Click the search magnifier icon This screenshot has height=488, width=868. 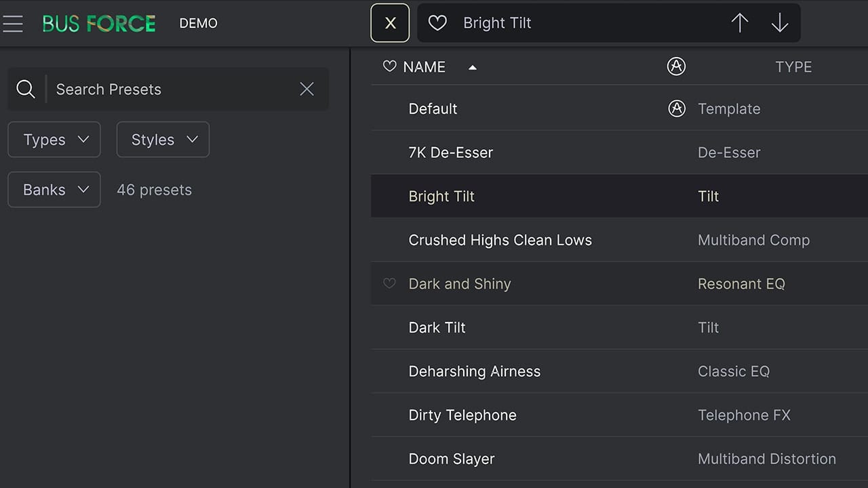coord(26,89)
